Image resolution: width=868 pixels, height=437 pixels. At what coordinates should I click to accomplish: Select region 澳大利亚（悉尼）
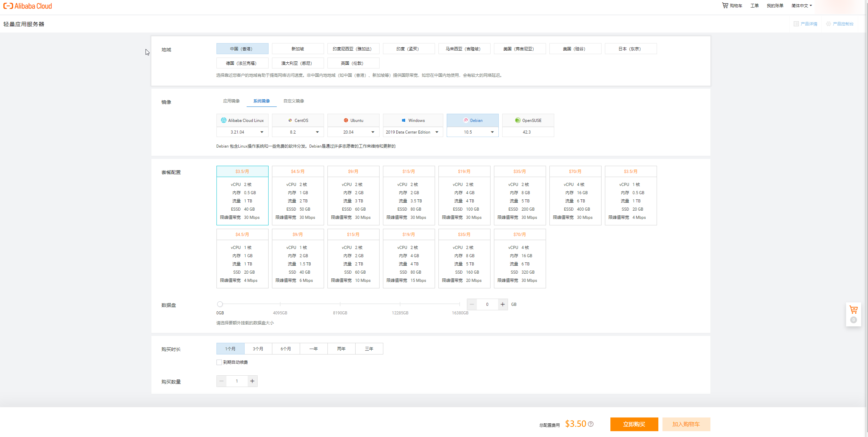click(x=298, y=63)
